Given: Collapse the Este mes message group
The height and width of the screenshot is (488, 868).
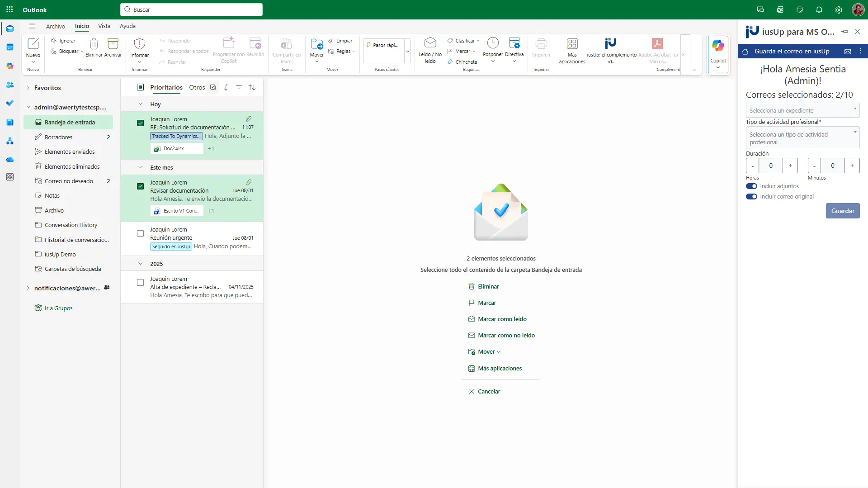Looking at the screenshot, I should (x=140, y=168).
